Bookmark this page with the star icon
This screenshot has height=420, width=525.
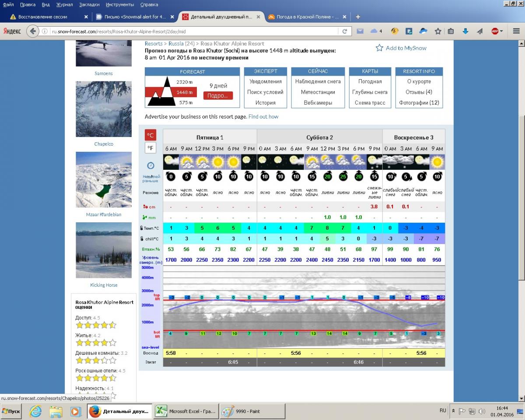click(x=438, y=31)
